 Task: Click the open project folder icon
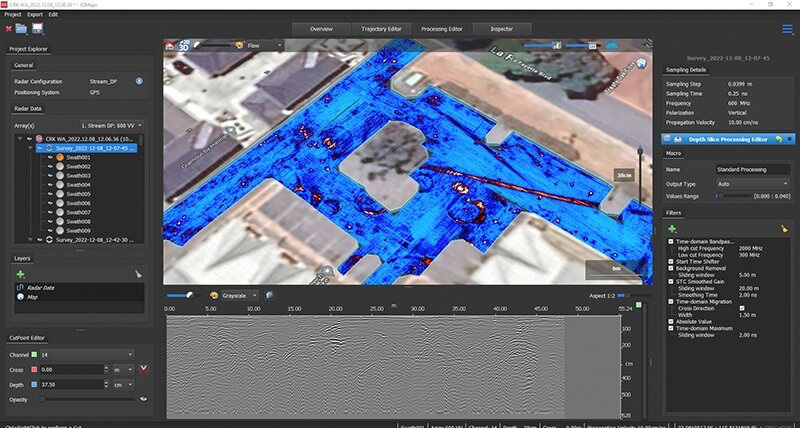tap(21, 29)
